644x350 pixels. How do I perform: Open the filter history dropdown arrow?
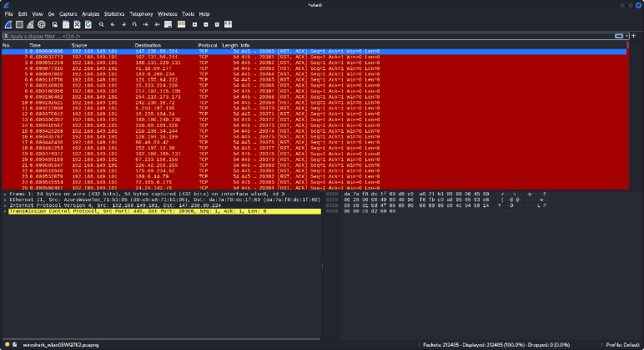(626, 36)
